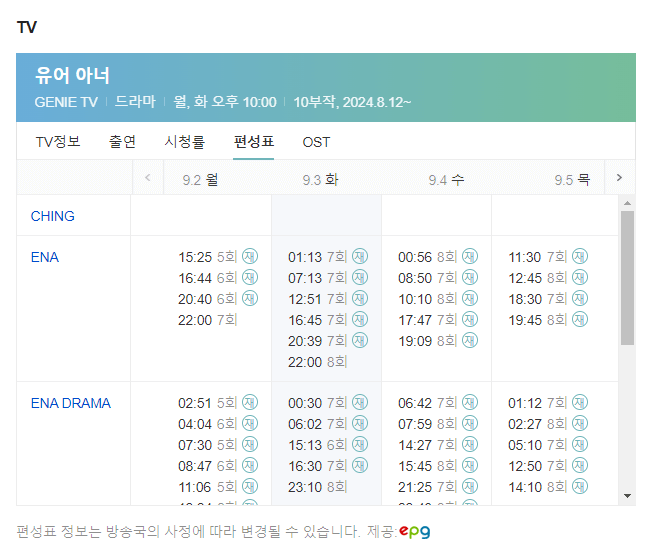Open the CHING channel link
This screenshot has height=555, width=651.
pos(53,216)
